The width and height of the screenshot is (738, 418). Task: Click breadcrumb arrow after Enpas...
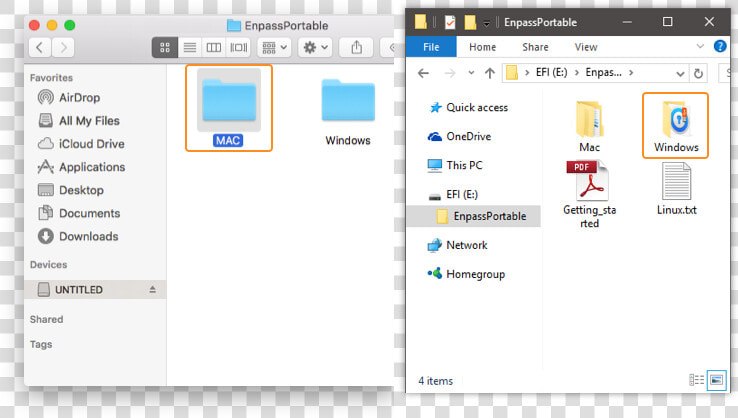[x=631, y=72]
